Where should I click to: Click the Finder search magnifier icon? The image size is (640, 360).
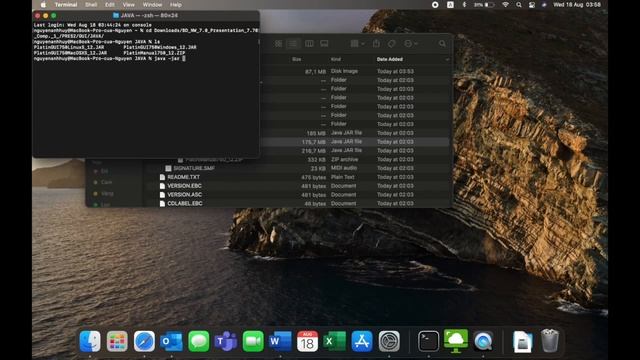[x=442, y=44]
